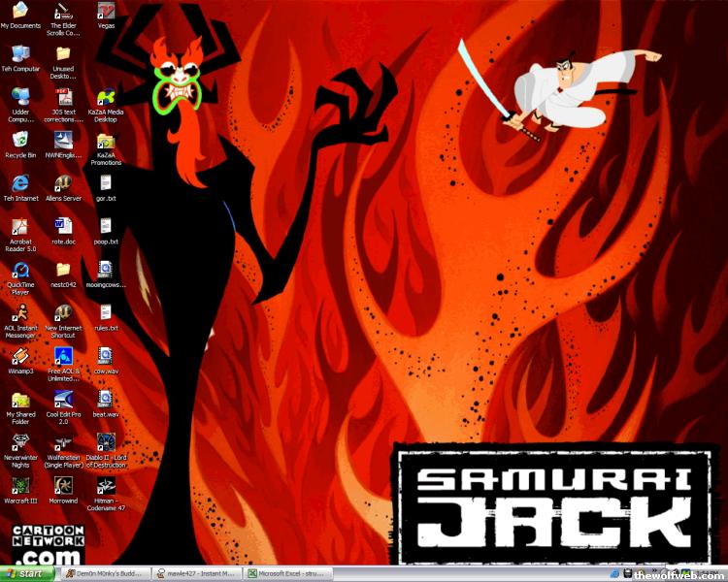Image resolution: width=728 pixels, height=582 pixels.
Task: Click KaZaA Media Desktop shortcut
Action: click(x=106, y=97)
